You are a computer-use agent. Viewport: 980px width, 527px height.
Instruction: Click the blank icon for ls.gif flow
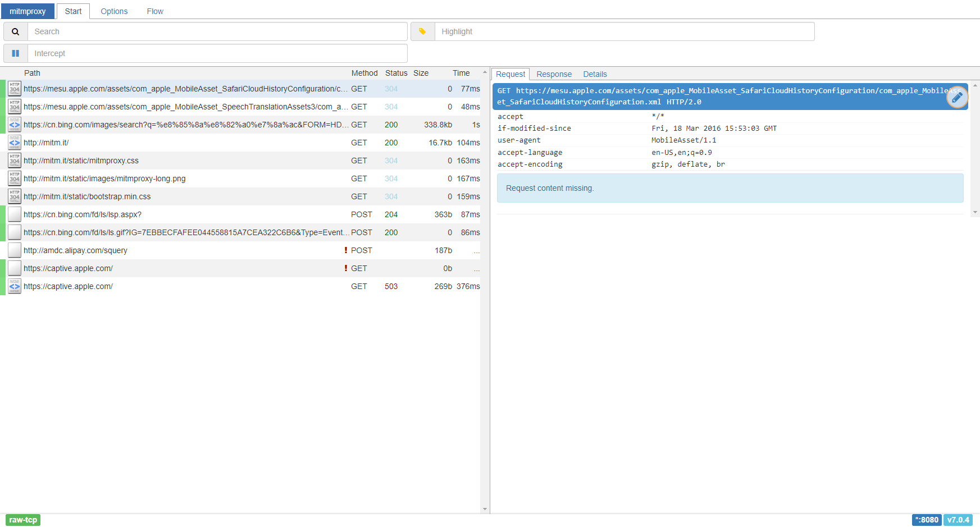(x=15, y=232)
